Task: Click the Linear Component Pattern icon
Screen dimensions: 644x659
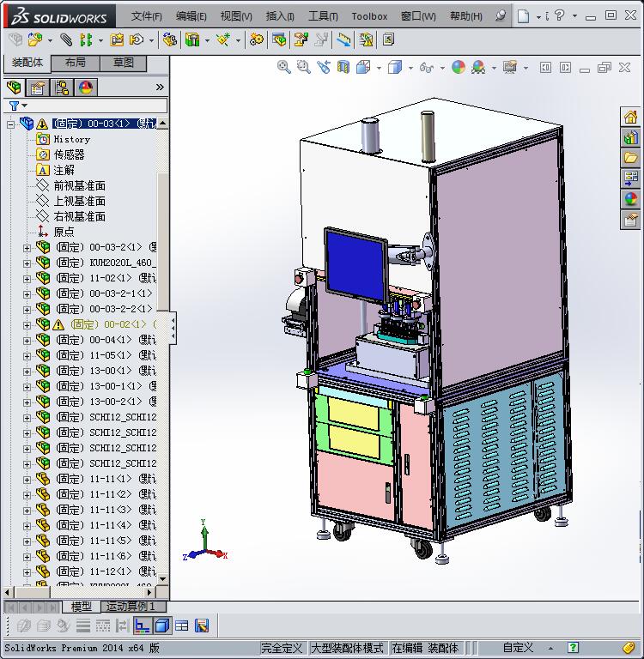Action: (x=86, y=40)
